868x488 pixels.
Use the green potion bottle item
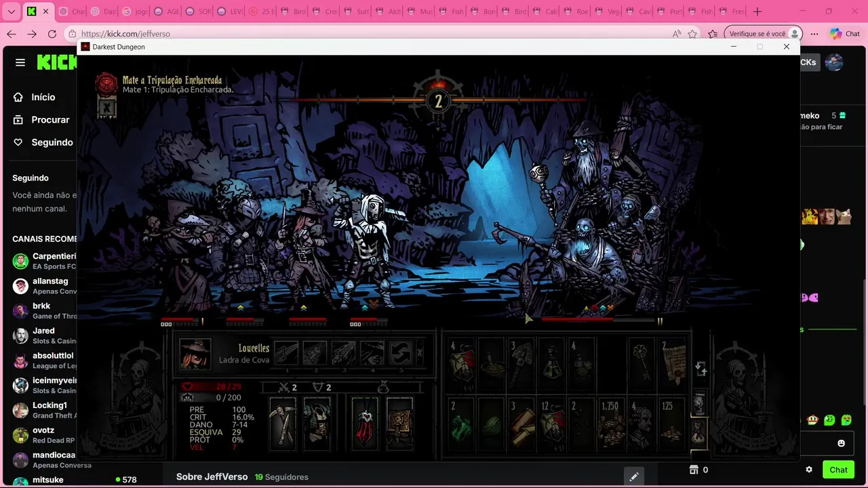click(x=552, y=363)
